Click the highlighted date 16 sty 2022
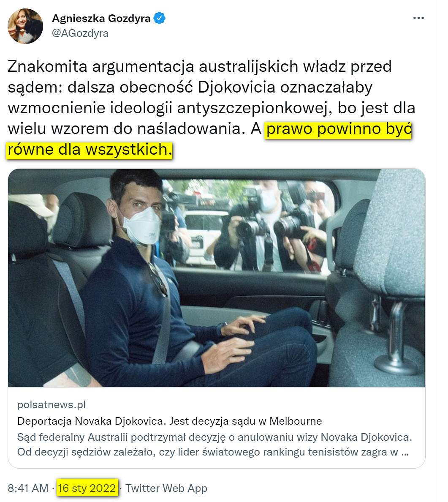The image size is (448, 502). click(x=87, y=488)
